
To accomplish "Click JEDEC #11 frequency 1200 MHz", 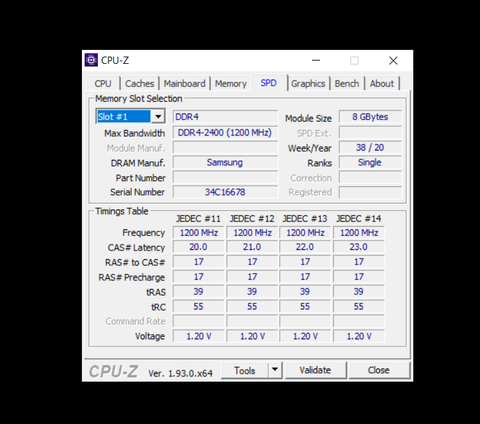I will click(x=198, y=233).
